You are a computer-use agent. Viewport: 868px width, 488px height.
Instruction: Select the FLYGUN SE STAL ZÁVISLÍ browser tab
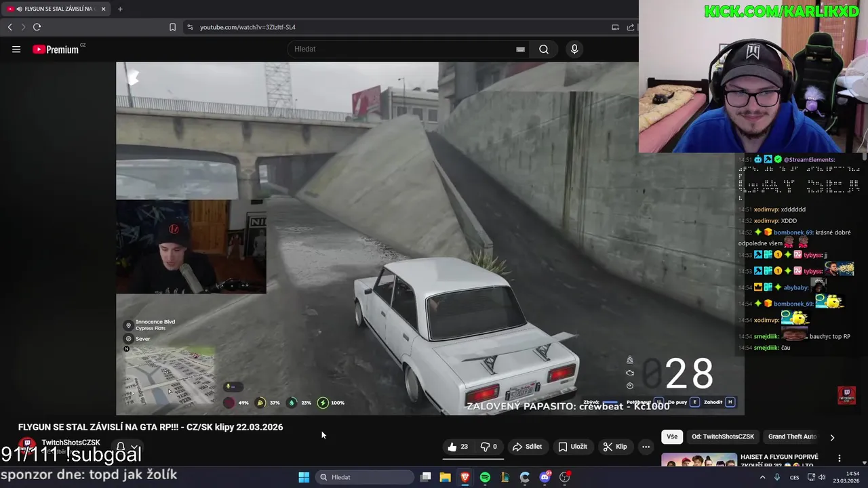57,9
